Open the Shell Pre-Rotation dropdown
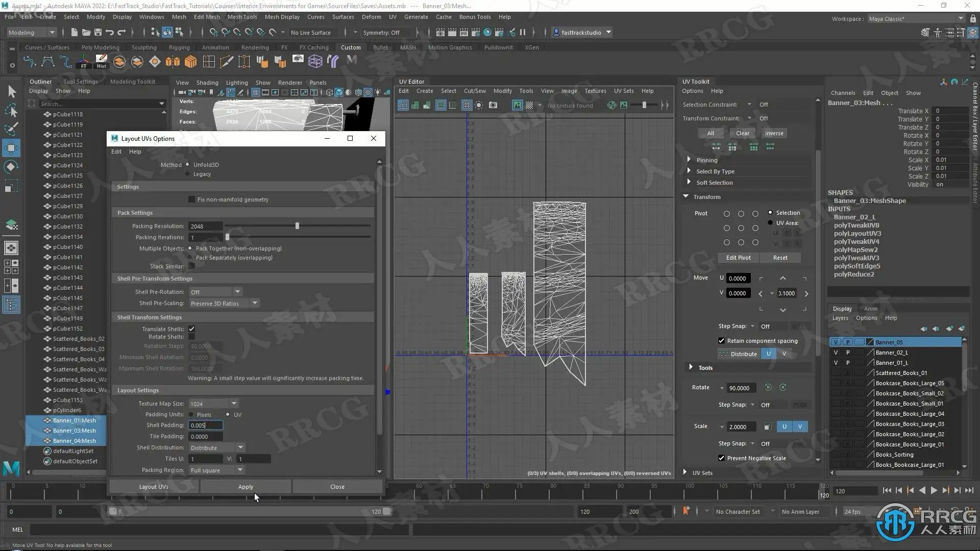 [x=215, y=292]
